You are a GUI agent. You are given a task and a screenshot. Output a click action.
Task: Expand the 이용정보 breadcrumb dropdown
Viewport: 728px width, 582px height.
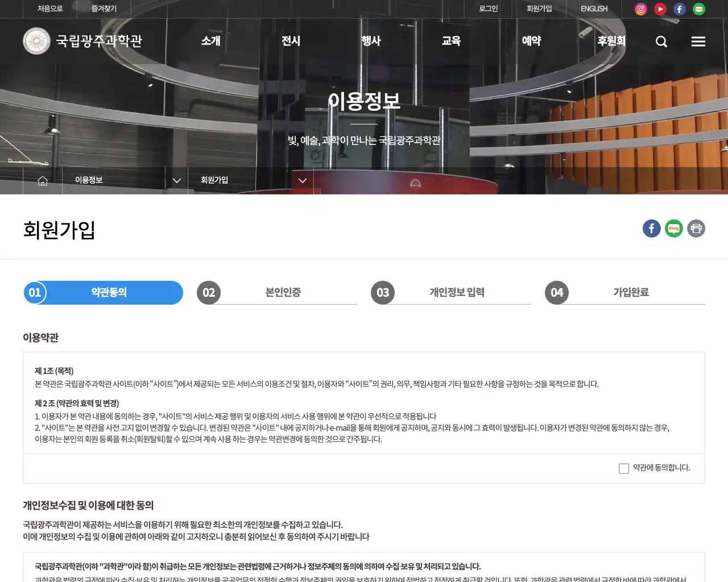[176, 180]
